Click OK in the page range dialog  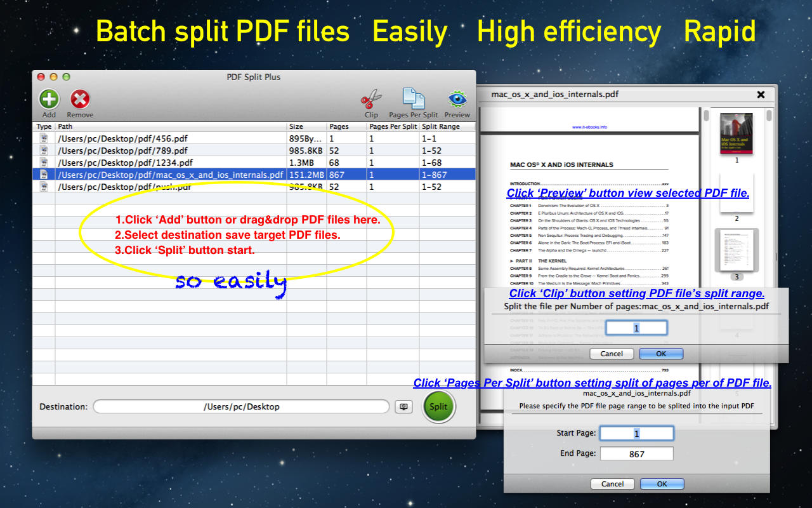662,484
